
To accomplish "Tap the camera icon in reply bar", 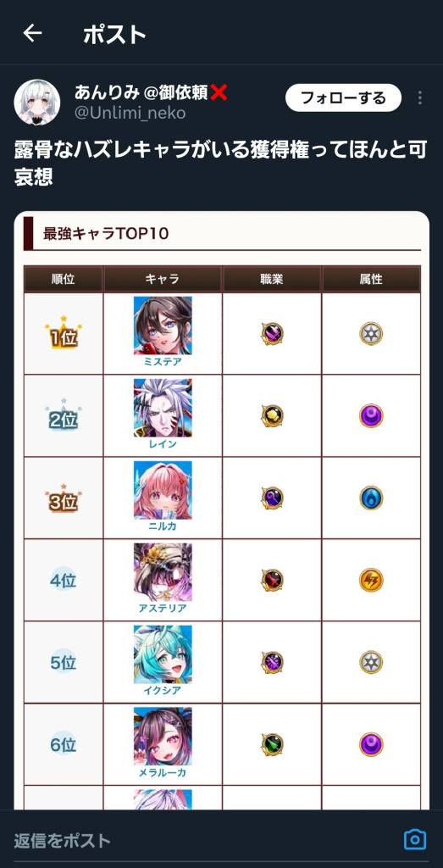I will coord(415,839).
